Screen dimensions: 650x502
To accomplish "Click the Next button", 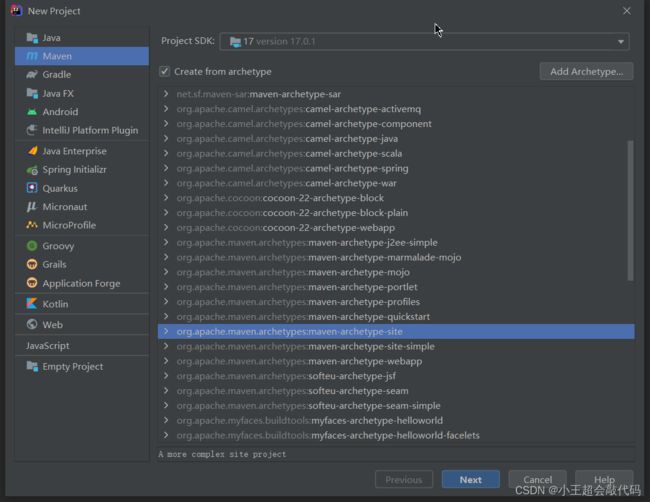I will [x=471, y=480].
